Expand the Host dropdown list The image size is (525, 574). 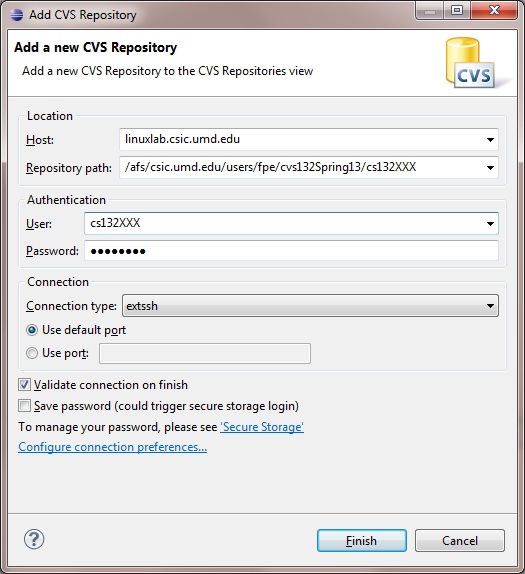coord(490,139)
